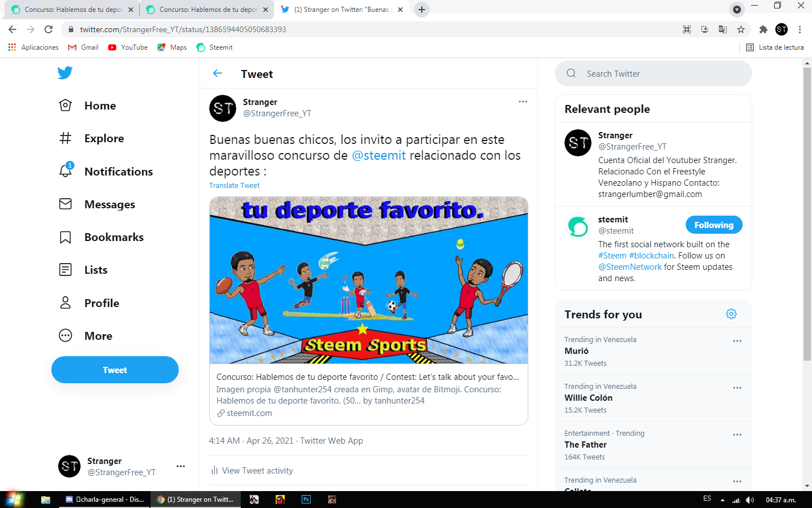Click the search magnifier icon
This screenshot has width=812, height=508.
[x=571, y=73]
